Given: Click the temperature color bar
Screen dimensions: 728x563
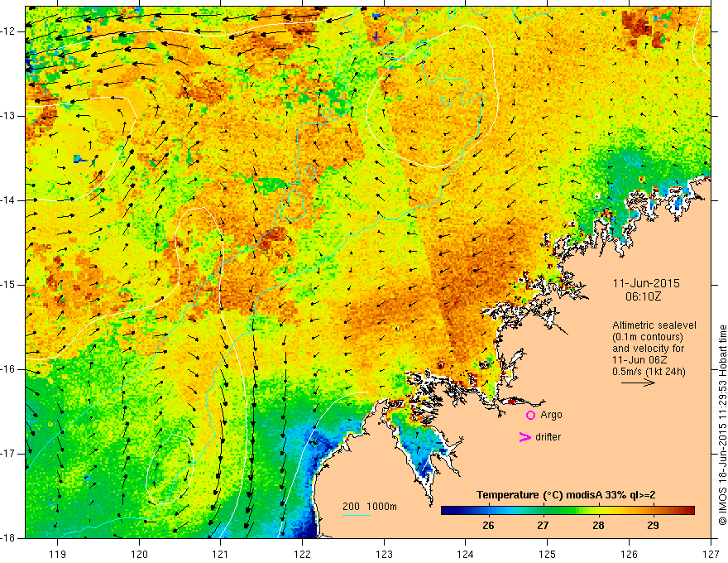Looking at the screenshot, I should point(568,511).
